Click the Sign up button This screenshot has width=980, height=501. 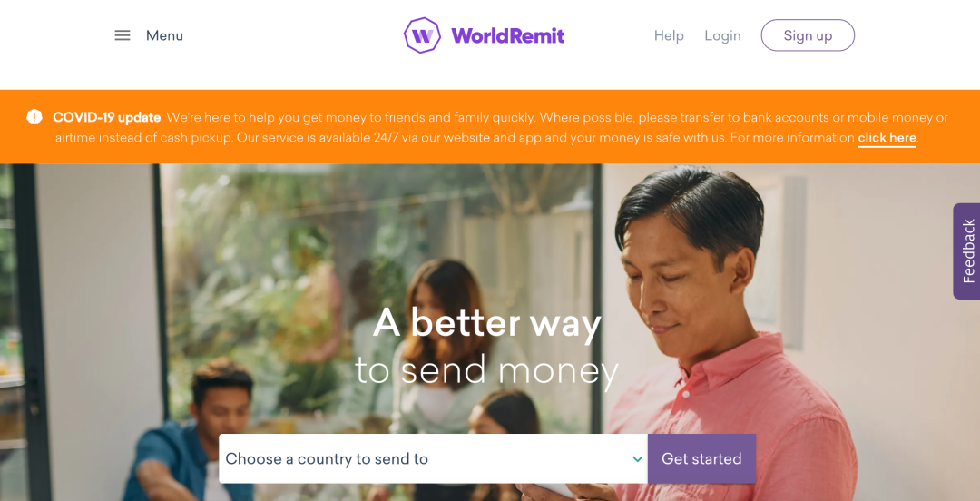point(808,35)
